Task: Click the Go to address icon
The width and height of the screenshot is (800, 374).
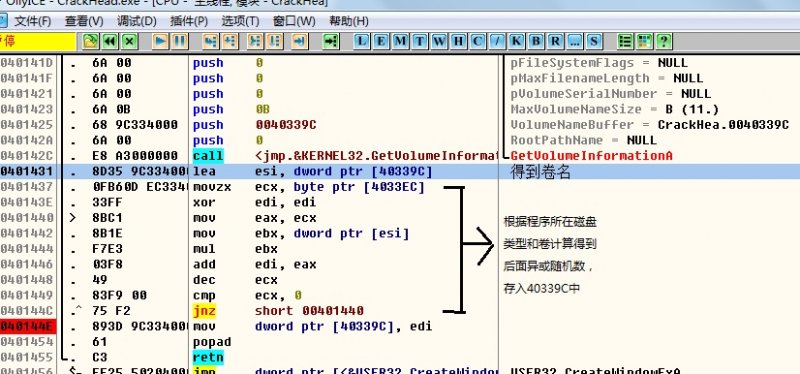Action: (331, 41)
